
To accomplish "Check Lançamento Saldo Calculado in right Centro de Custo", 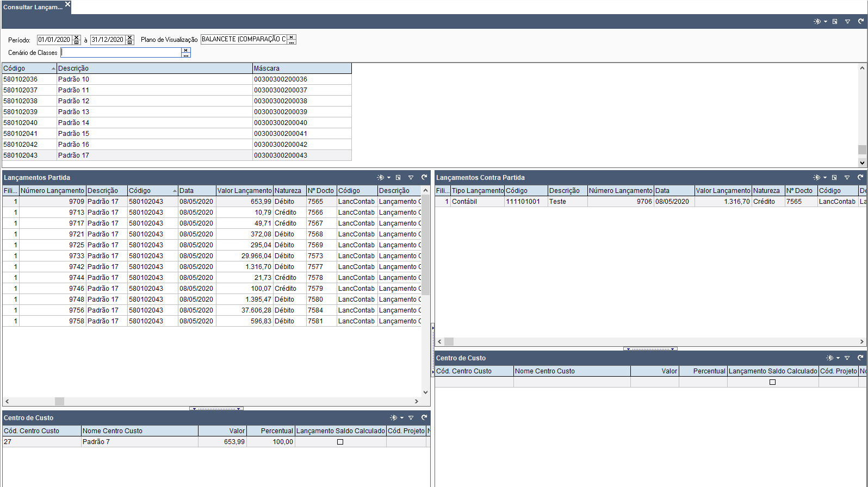I will (772, 382).
